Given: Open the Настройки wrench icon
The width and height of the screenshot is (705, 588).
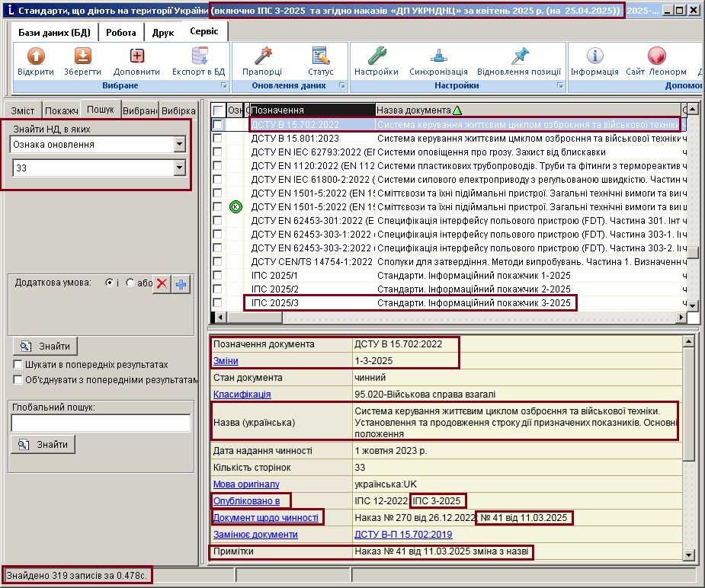Looking at the screenshot, I should coord(377,56).
